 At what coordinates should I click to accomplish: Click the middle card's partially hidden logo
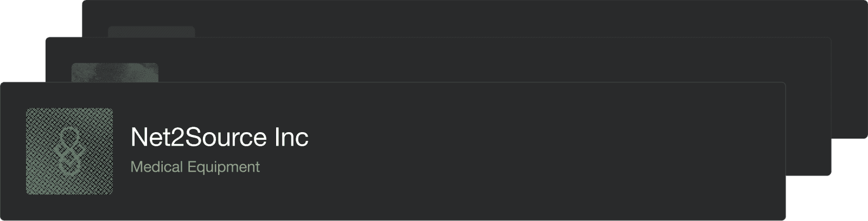(x=115, y=73)
